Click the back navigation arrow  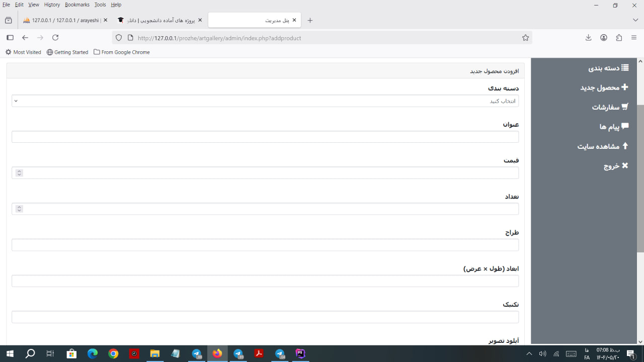[x=25, y=38]
